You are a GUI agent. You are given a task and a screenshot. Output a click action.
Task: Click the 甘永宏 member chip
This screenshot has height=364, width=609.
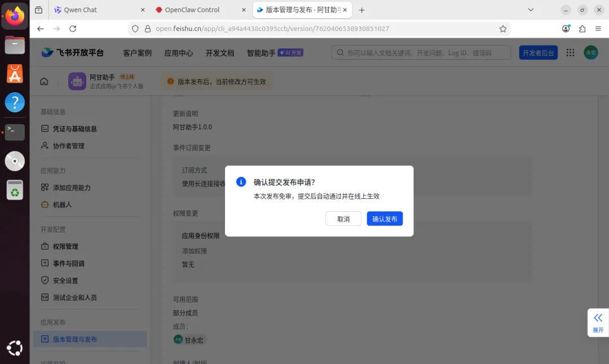pos(189,340)
